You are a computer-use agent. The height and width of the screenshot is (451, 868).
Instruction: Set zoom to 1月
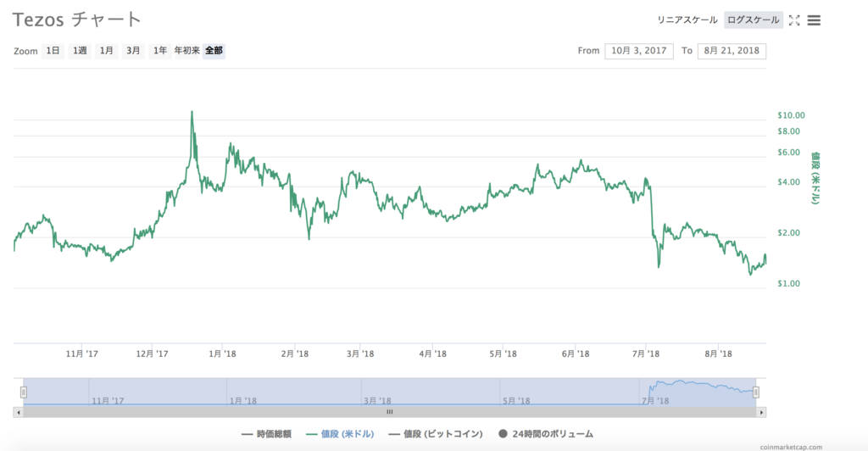pyautogui.click(x=106, y=51)
